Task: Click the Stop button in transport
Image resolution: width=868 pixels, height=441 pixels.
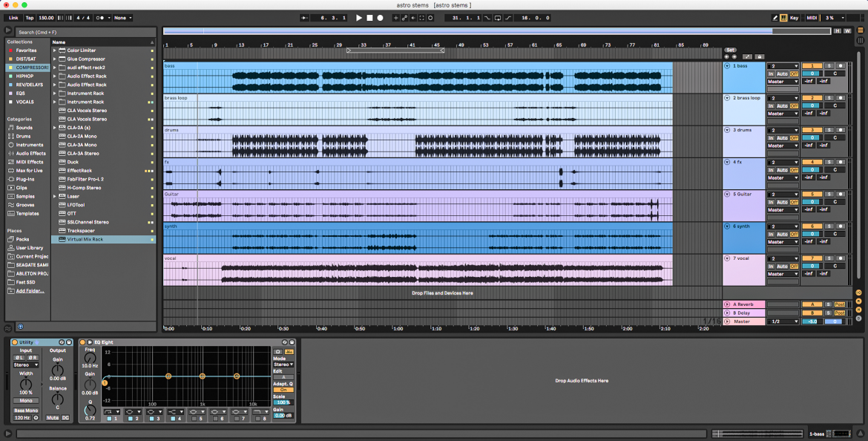Action: click(x=369, y=18)
